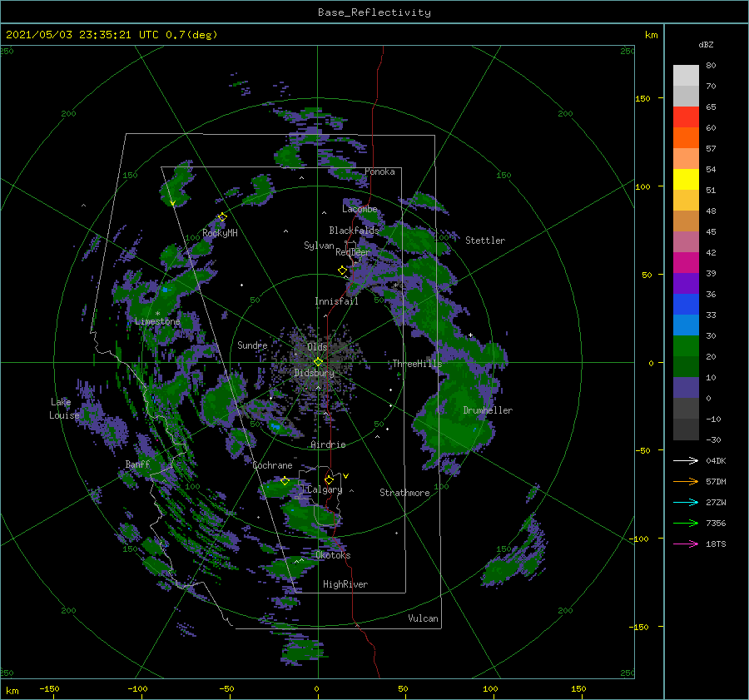Click the Didsbury town label

315,373
